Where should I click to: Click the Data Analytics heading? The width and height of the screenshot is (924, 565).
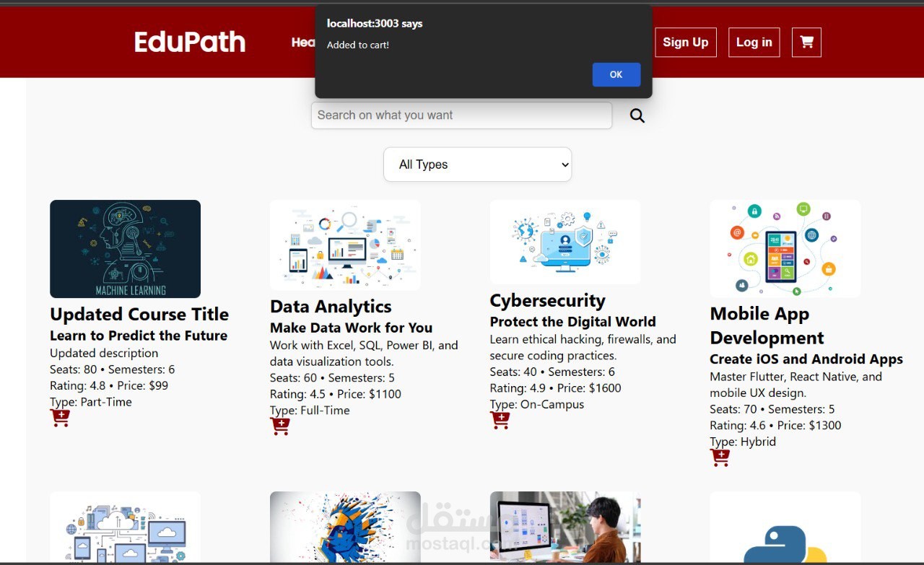[x=331, y=307]
